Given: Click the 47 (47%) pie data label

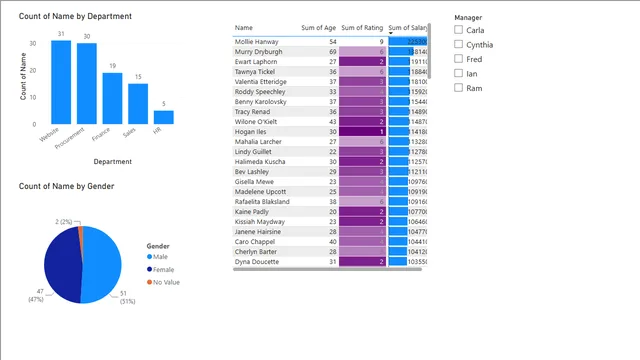Looking at the screenshot, I should [x=36, y=295].
